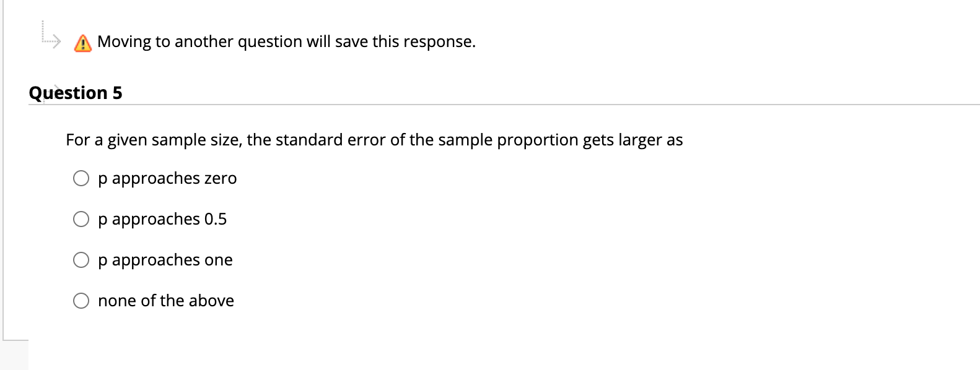Click the 'p approaches one' answer label
This screenshot has width=980, height=370.
point(165,260)
